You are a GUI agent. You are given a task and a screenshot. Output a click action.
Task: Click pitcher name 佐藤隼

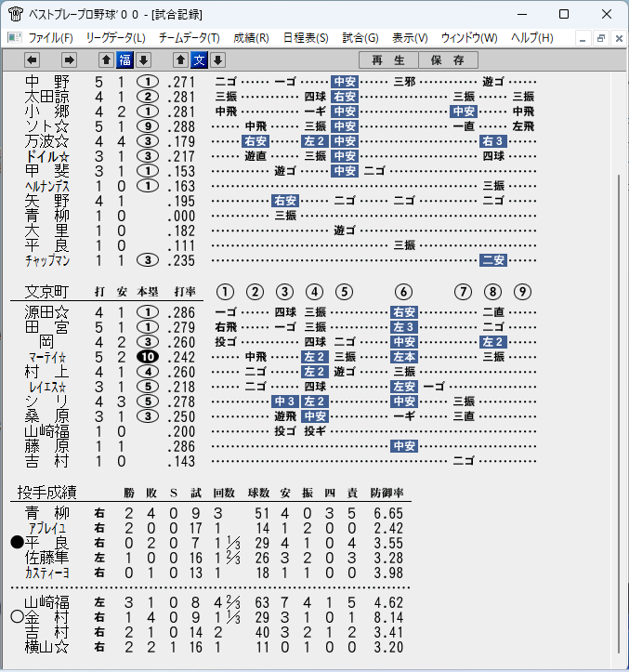pos(46,558)
